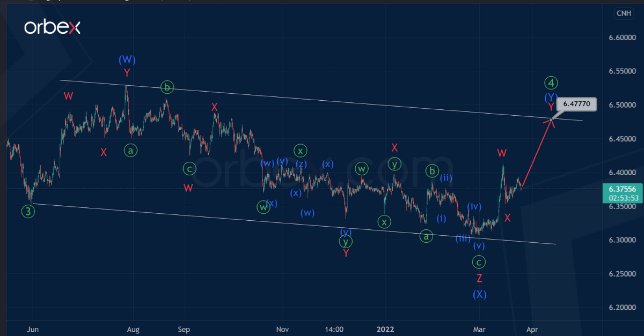Select the green circled 4 wave label
The width and height of the screenshot is (644, 336).
pyautogui.click(x=551, y=83)
